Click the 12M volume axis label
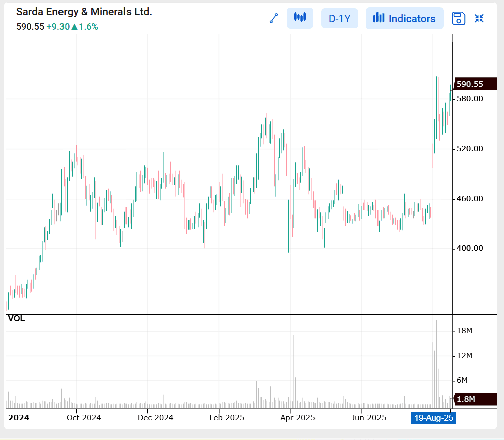This screenshot has width=504, height=440. pos(465,355)
